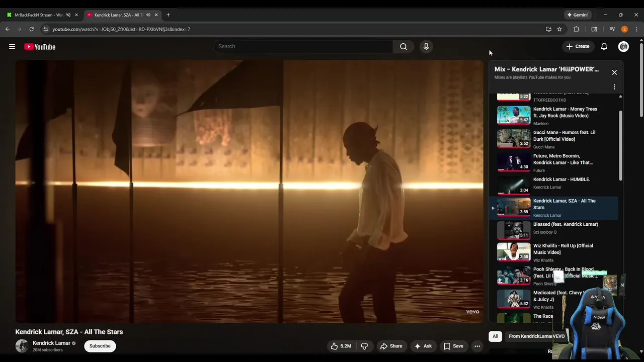The image size is (644, 362).
Task: Click the 20M subscribers text
Action: (48, 350)
